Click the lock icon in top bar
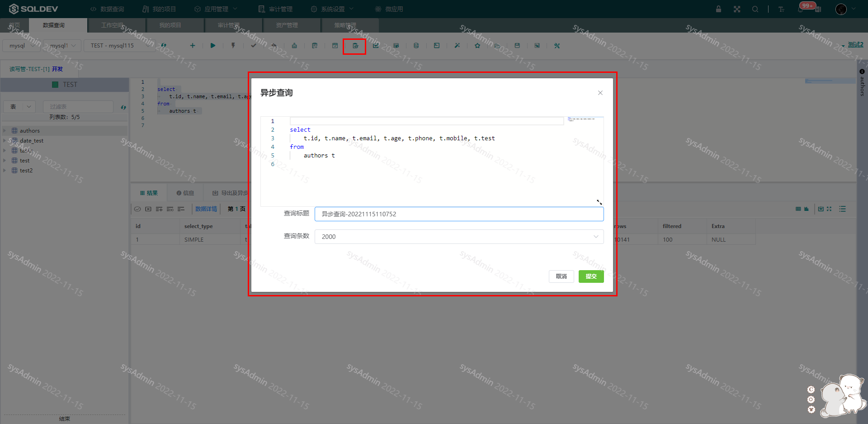Viewport: 868px width, 424px height. [718, 9]
